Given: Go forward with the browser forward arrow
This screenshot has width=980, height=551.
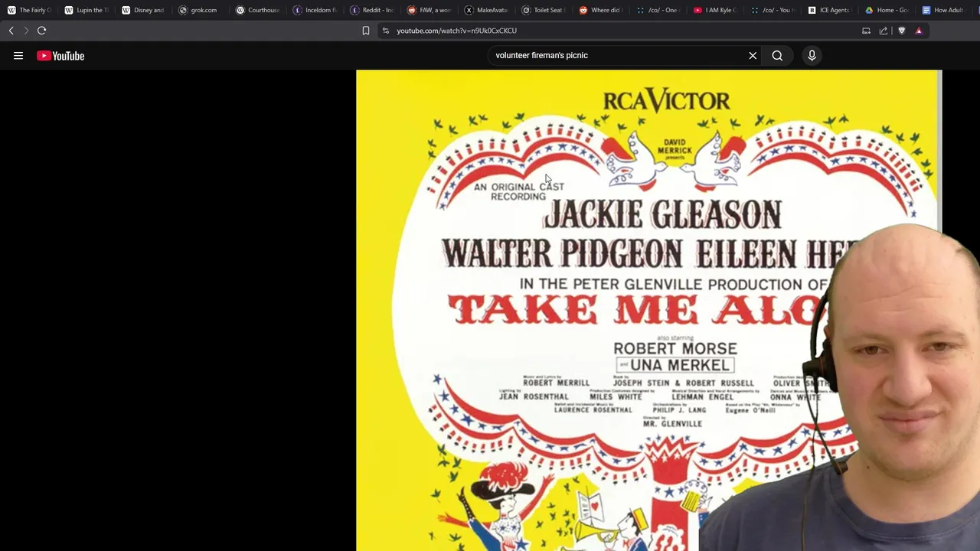Looking at the screenshot, I should [x=26, y=31].
